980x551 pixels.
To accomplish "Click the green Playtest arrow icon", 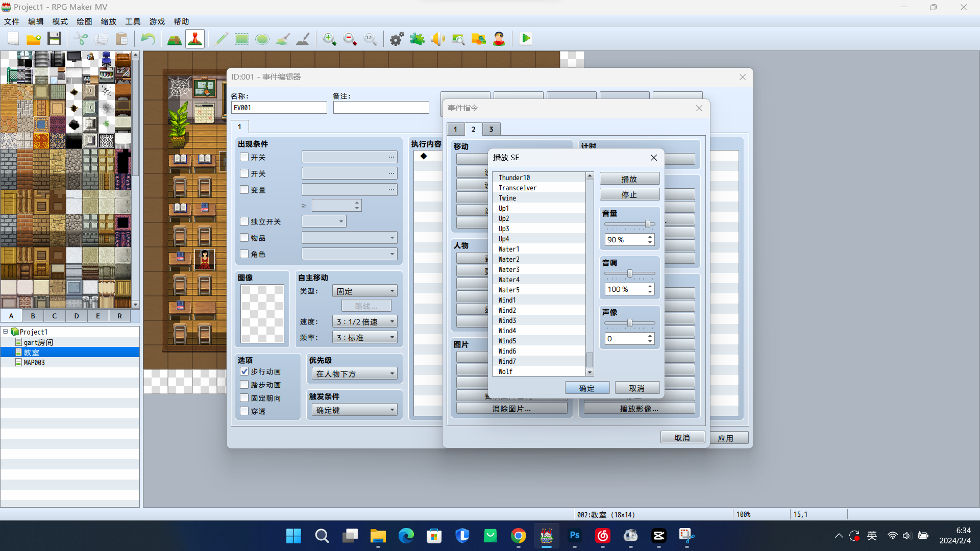I will click(x=526, y=39).
